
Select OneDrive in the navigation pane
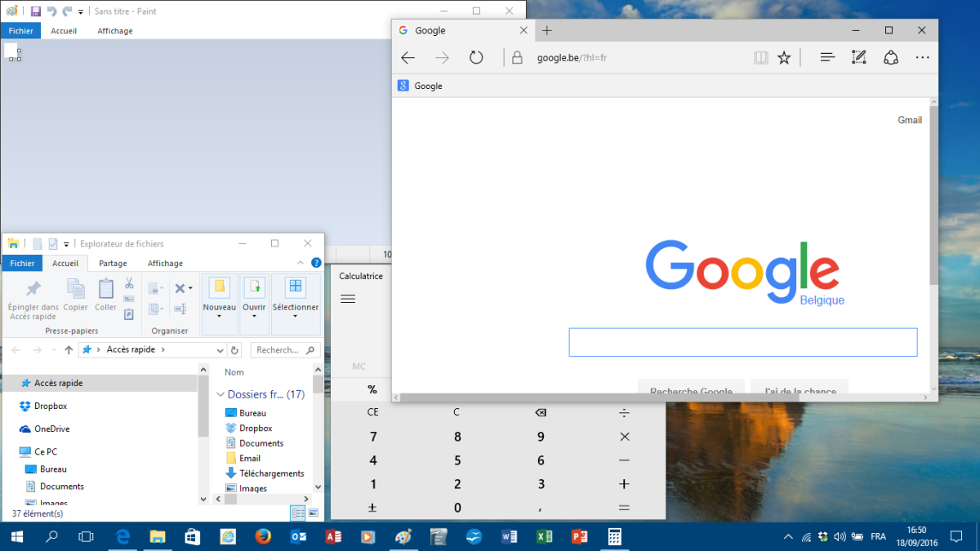(x=51, y=429)
